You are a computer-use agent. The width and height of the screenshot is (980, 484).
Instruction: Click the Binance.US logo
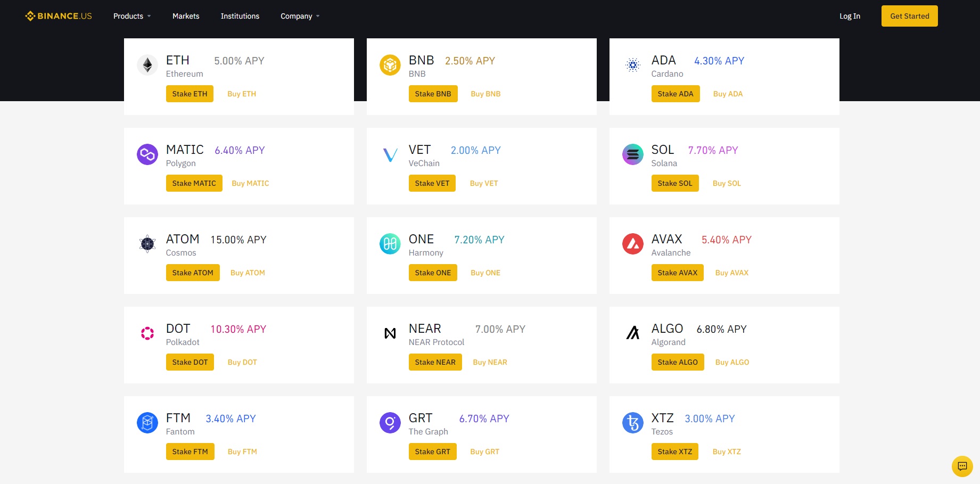click(59, 16)
